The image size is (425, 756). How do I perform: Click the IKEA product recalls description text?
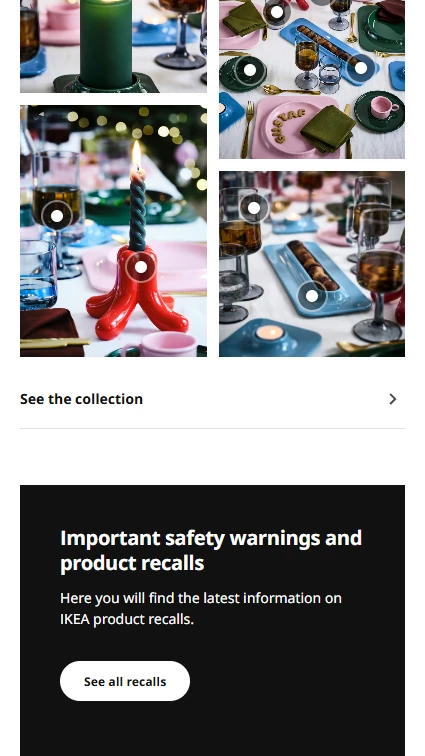tap(201, 608)
